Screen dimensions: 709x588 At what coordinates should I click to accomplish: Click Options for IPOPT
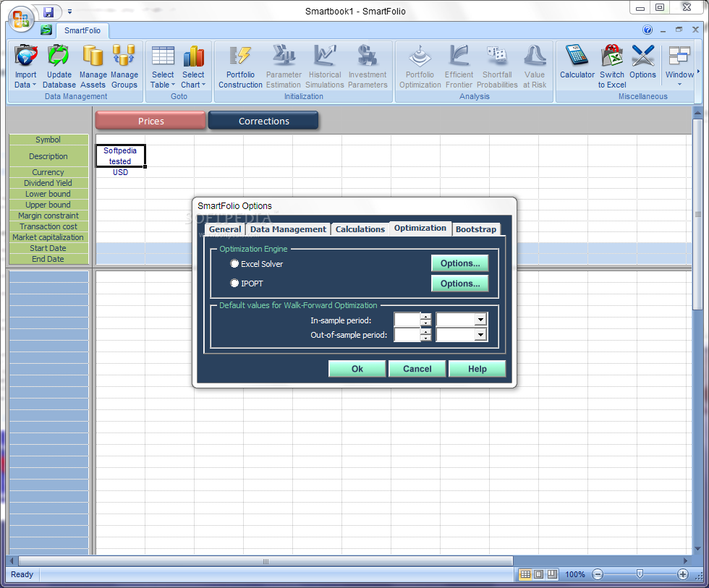460,284
